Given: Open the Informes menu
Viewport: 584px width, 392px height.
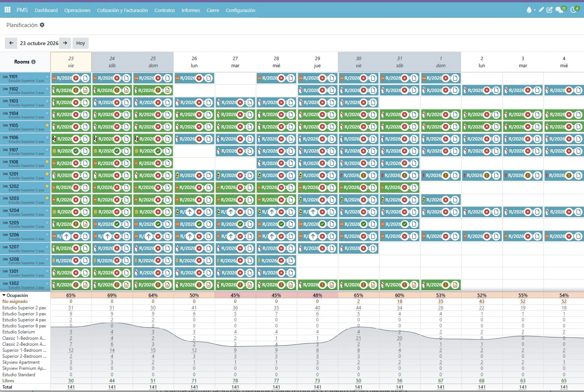Looking at the screenshot, I should pyautogui.click(x=191, y=10).
